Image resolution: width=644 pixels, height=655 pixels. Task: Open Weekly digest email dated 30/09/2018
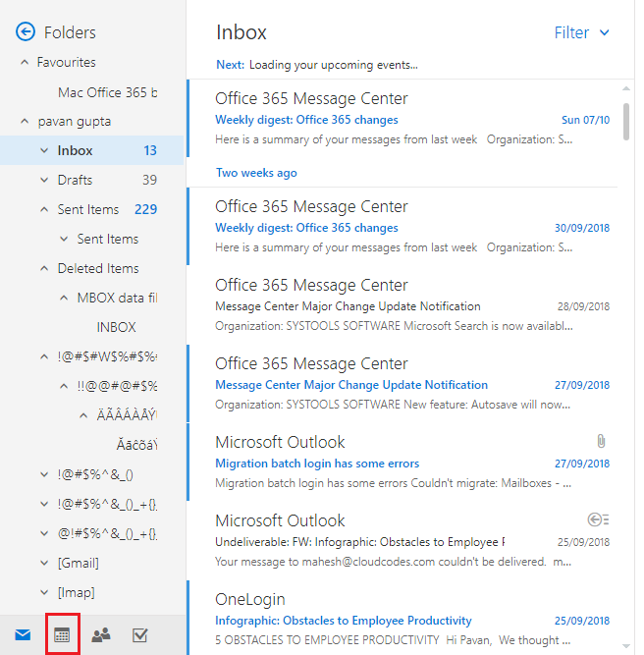pos(402,227)
